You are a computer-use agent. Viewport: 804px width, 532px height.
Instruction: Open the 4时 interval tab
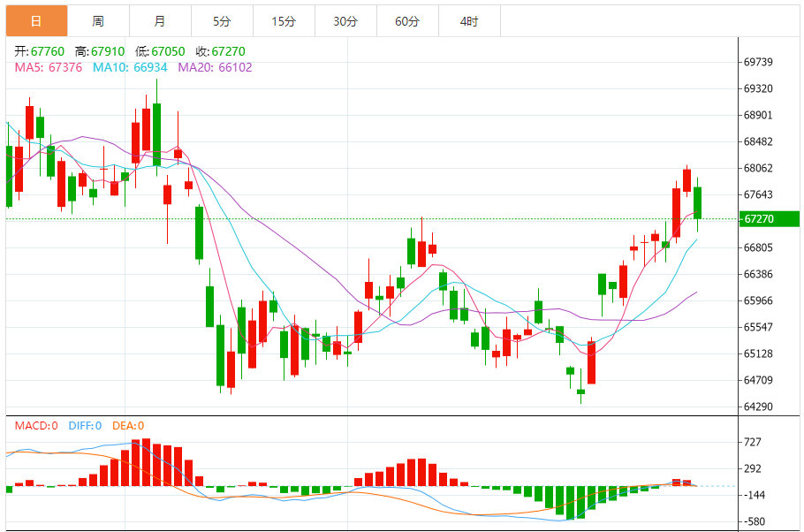click(469, 21)
